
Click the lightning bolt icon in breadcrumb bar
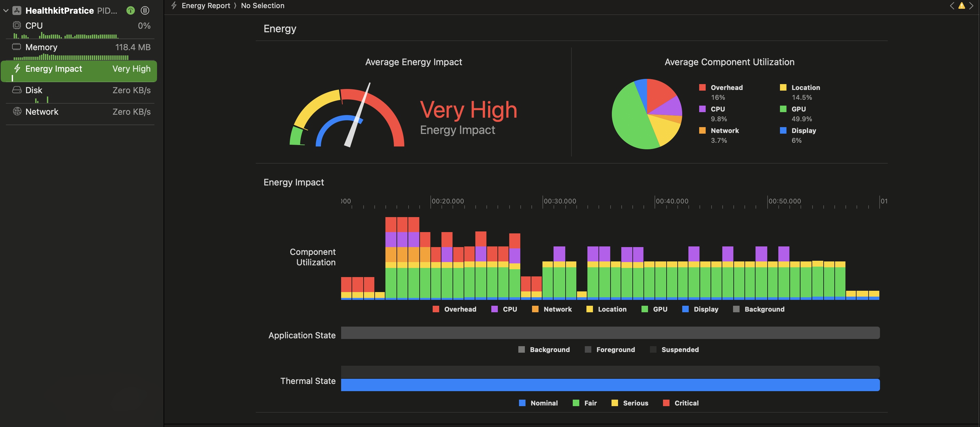pos(174,6)
